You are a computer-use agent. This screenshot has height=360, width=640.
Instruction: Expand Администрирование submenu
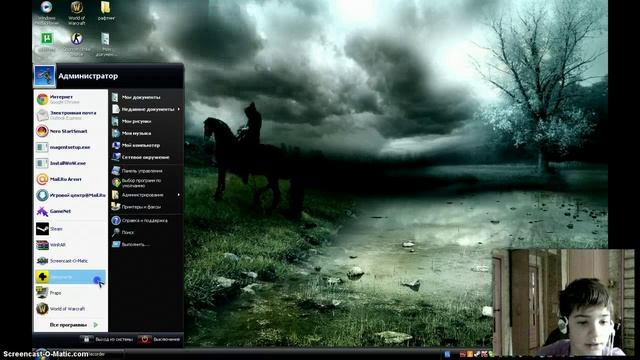146,195
